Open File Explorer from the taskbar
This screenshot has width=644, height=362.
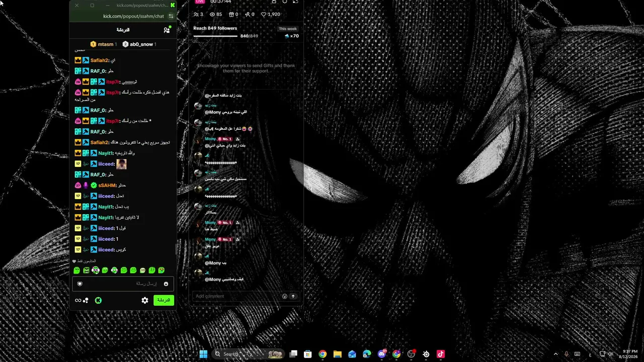pos(338,354)
